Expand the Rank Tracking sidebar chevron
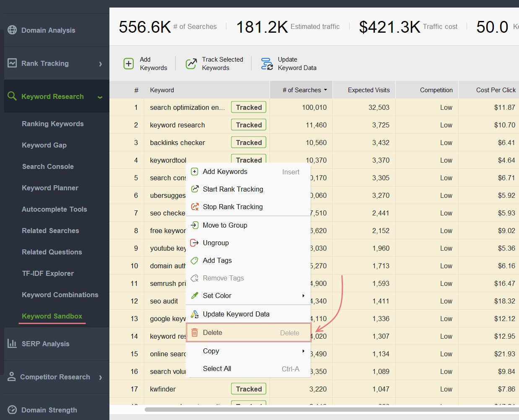 point(100,63)
